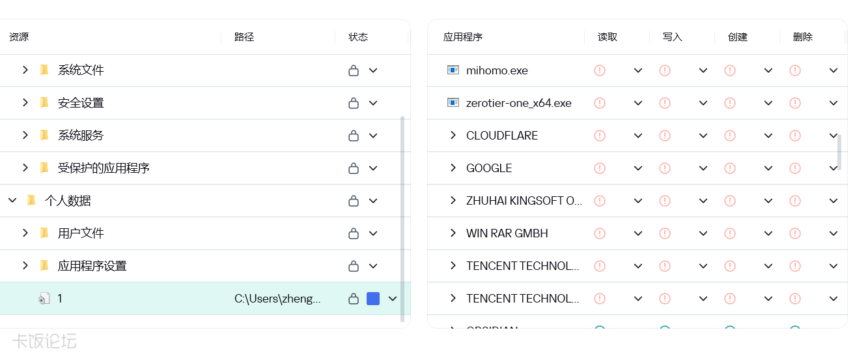
Task: Click the lock icon for 系统服务
Action: (354, 136)
